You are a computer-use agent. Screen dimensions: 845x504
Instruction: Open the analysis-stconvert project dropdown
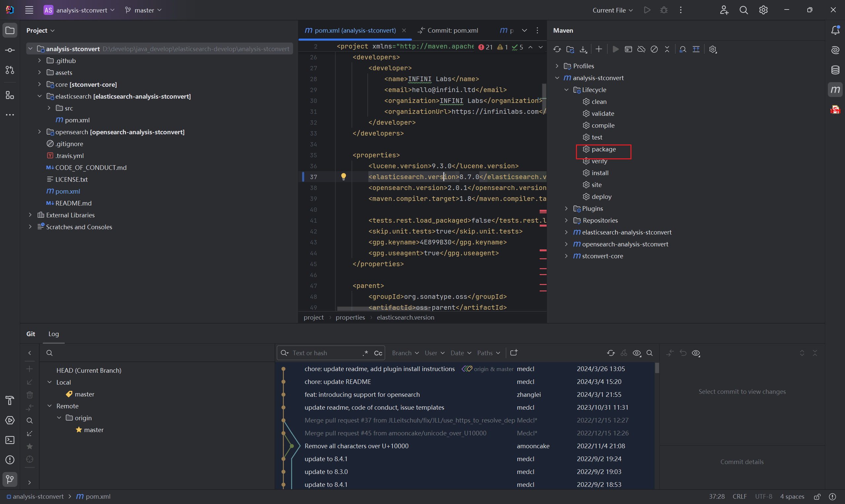coord(80,10)
